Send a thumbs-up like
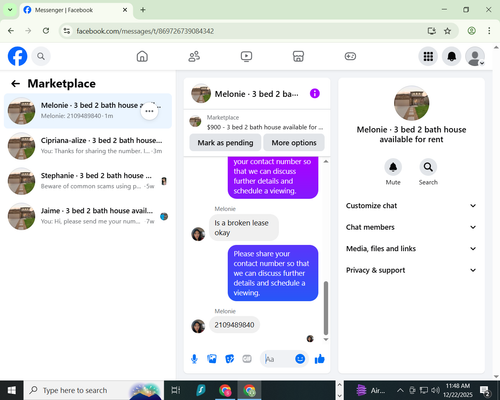 click(x=320, y=359)
